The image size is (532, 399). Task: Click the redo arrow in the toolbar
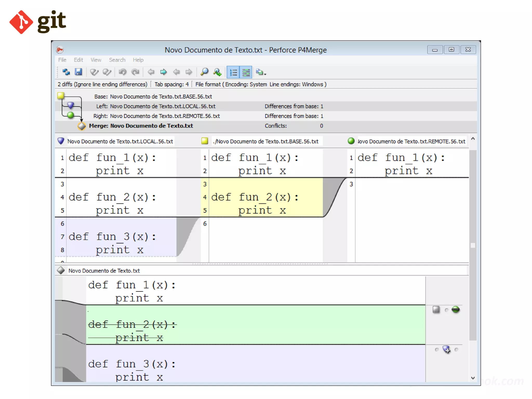point(135,72)
